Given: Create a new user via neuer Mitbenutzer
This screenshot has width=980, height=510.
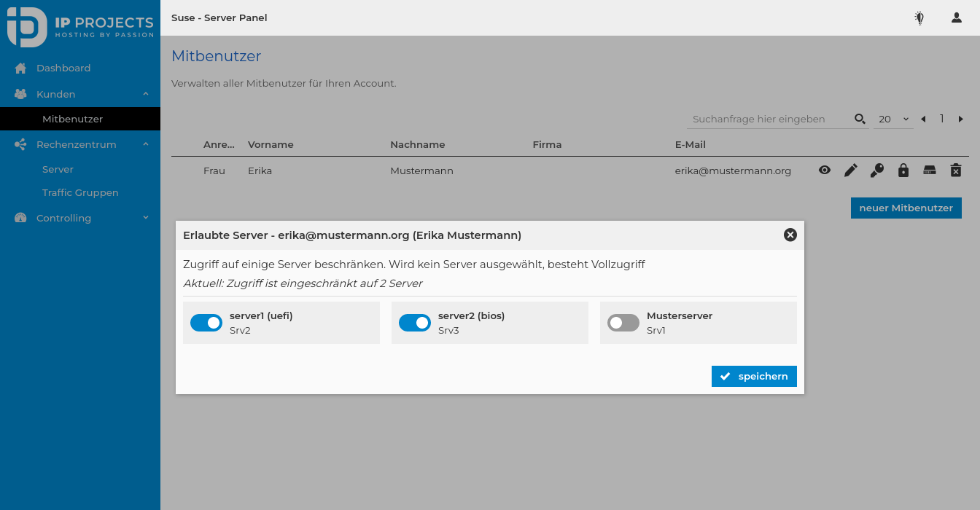Looking at the screenshot, I should pyautogui.click(x=906, y=208).
